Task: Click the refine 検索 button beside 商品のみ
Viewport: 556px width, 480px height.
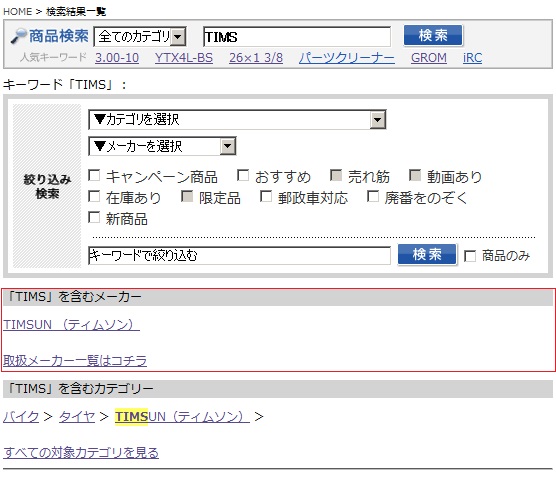Action: pos(427,254)
